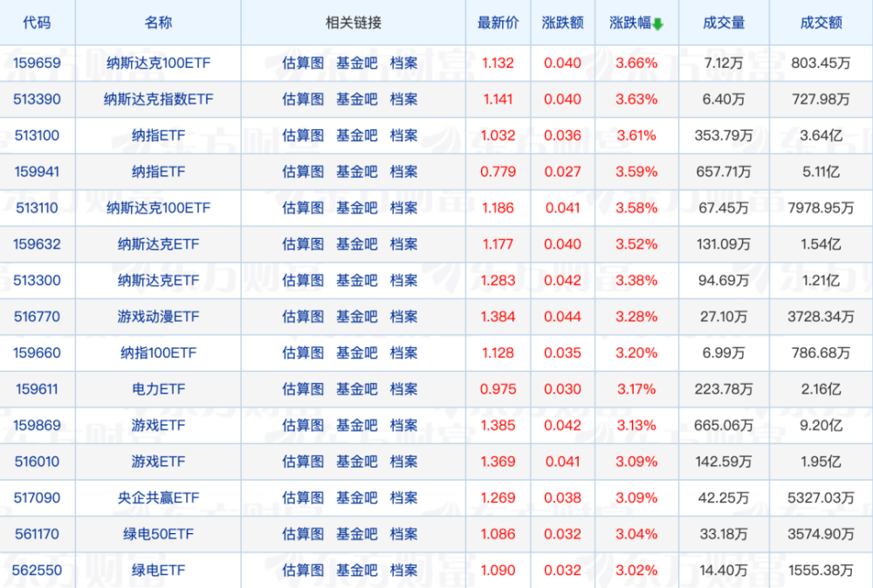Open 游戏ETF name in 159869 row
873x588 pixels.
point(158,425)
